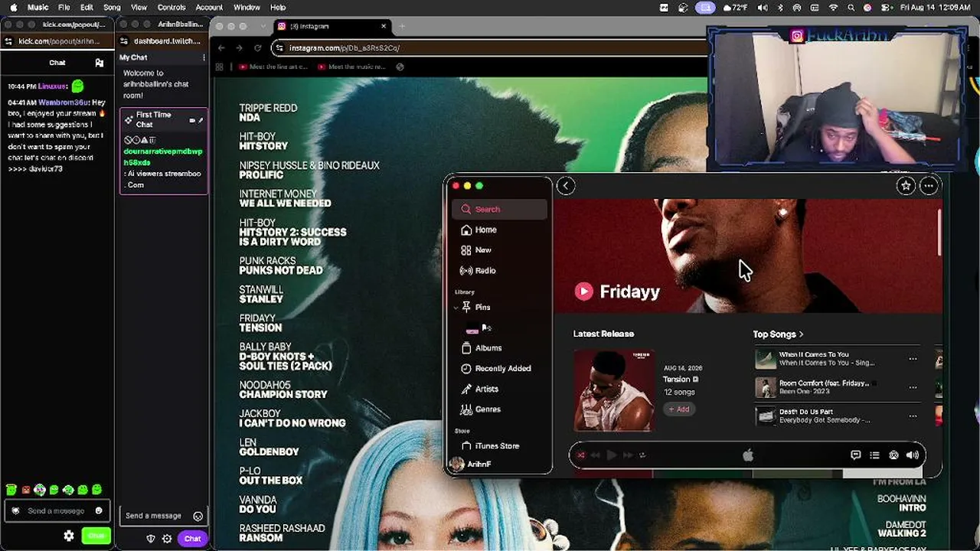The height and width of the screenshot is (551, 980).
Task: Show lyrics in the Music player
Action: click(856, 455)
